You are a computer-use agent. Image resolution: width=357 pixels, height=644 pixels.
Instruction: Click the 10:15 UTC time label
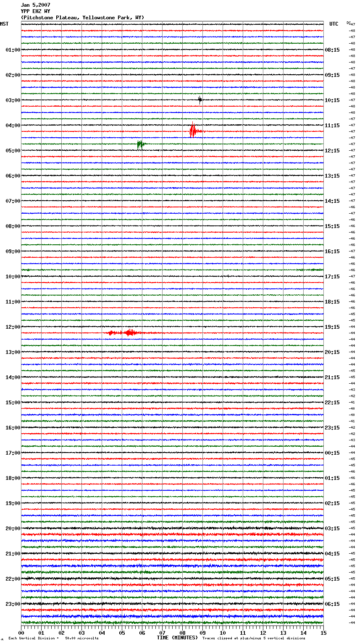tap(332, 100)
